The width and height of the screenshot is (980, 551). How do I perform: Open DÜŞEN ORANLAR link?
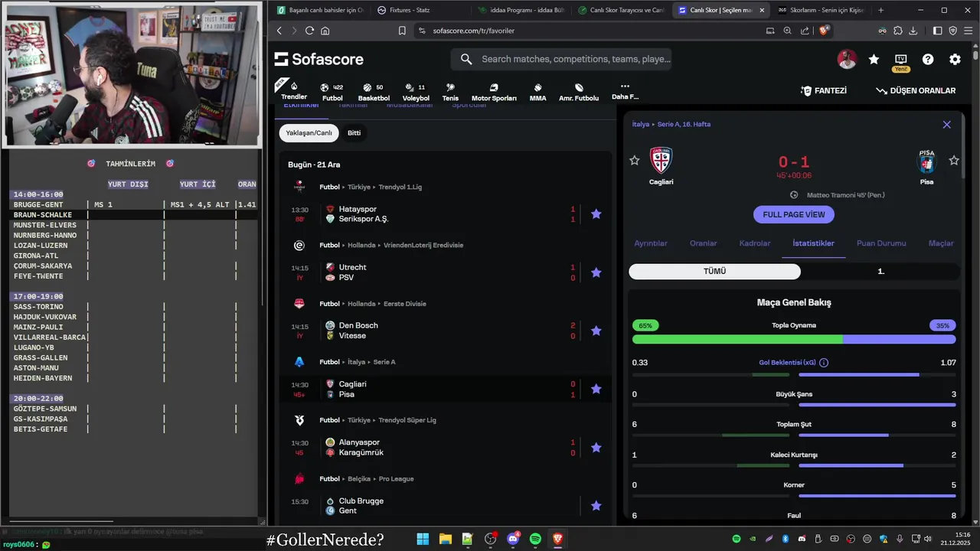(x=916, y=90)
